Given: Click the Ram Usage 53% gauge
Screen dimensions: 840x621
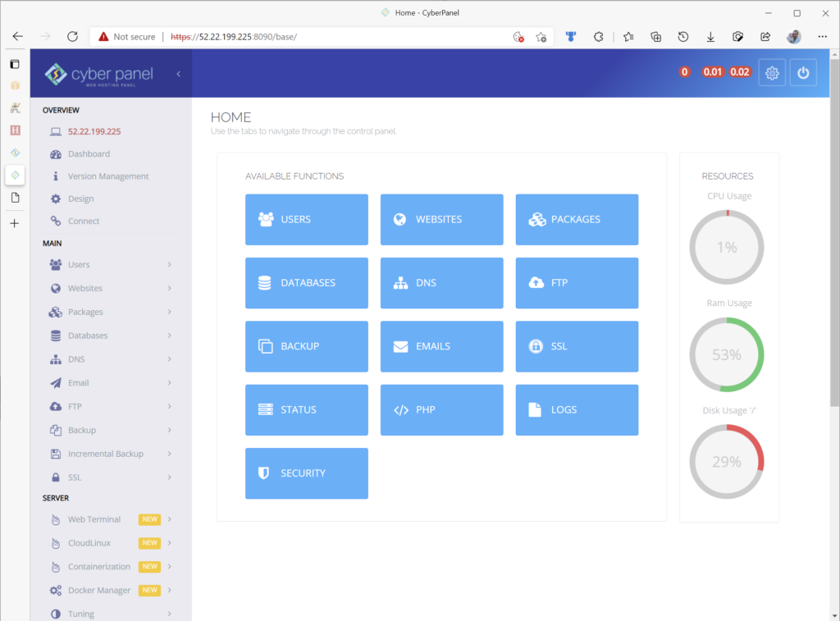Looking at the screenshot, I should (x=727, y=354).
